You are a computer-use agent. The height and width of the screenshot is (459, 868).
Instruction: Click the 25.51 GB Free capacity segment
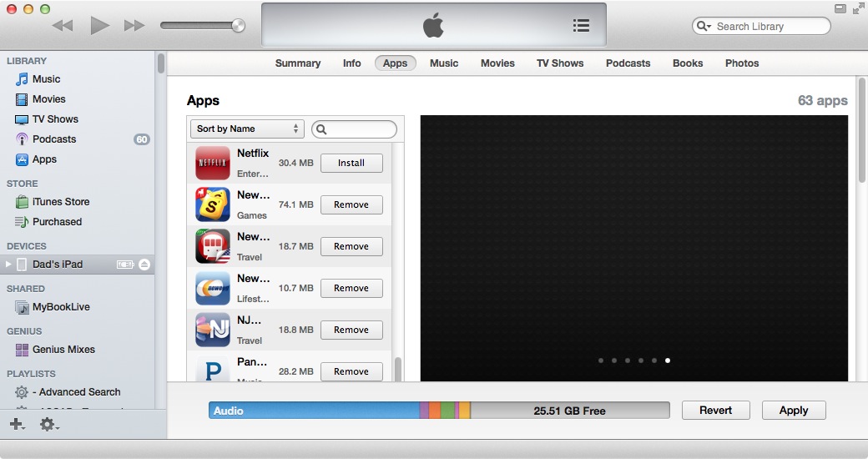tap(569, 411)
